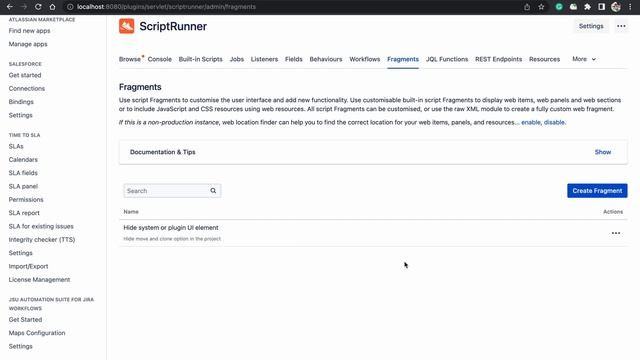Open Salesforce Connections link
Screen dimensions: 640x360
[x=27, y=89]
